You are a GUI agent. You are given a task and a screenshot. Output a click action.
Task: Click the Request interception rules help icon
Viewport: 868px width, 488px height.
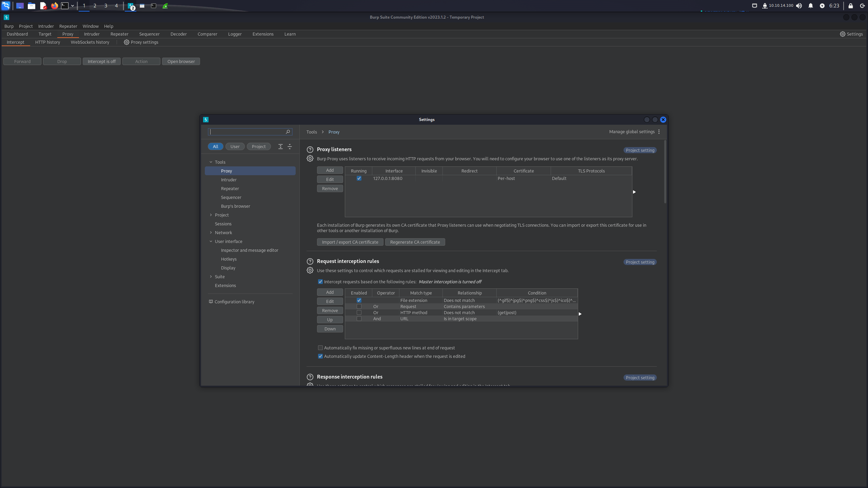pyautogui.click(x=310, y=261)
